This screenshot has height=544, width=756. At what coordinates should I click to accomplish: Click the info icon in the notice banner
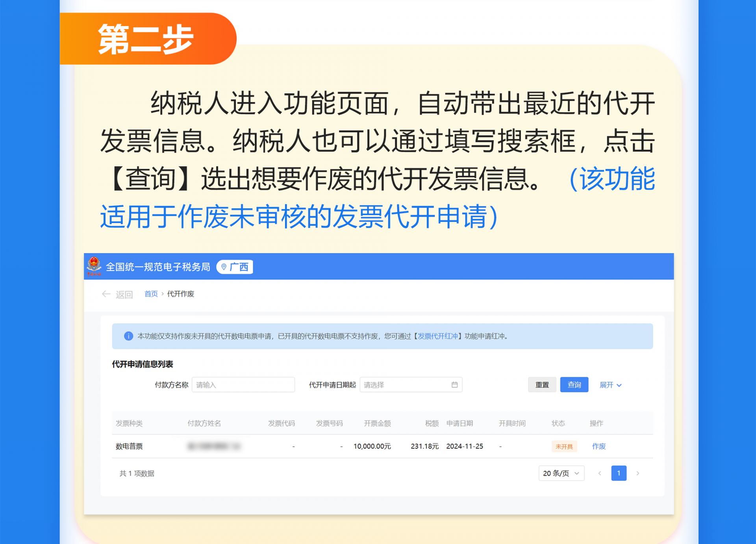click(128, 336)
